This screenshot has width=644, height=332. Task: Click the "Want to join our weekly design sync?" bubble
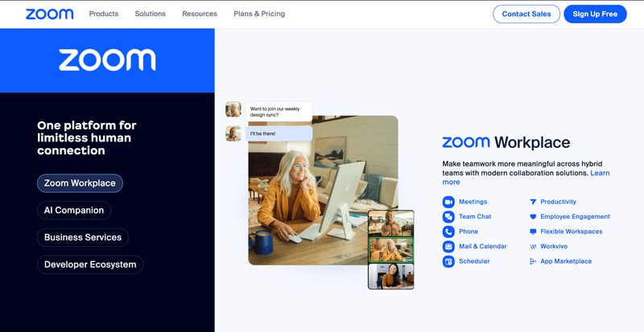[279, 112]
